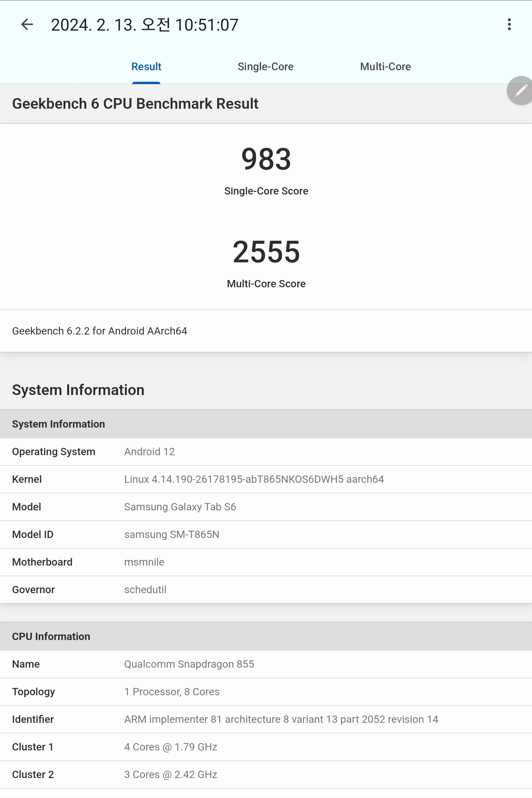
Task: Select the Kernel row label
Action: (27, 479)
